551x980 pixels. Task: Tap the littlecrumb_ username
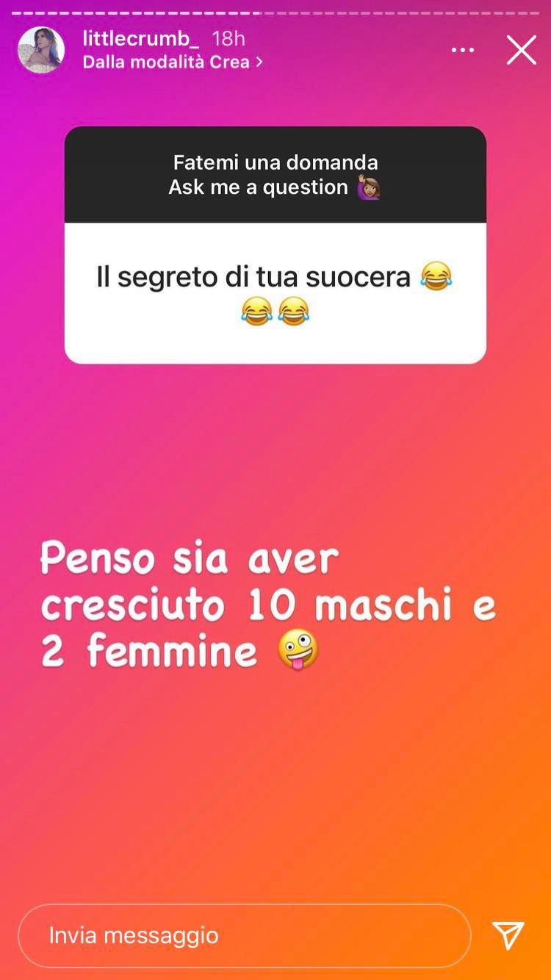click(x=141, y=38)
